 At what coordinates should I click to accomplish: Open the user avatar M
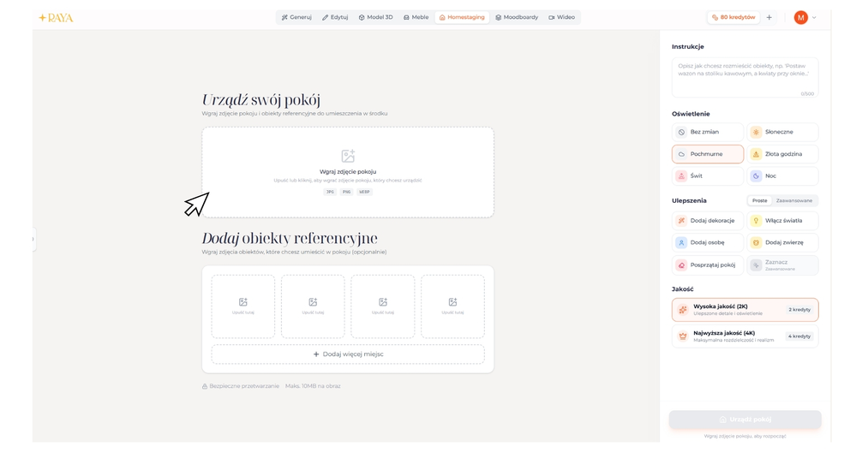(x=800, y=18)
